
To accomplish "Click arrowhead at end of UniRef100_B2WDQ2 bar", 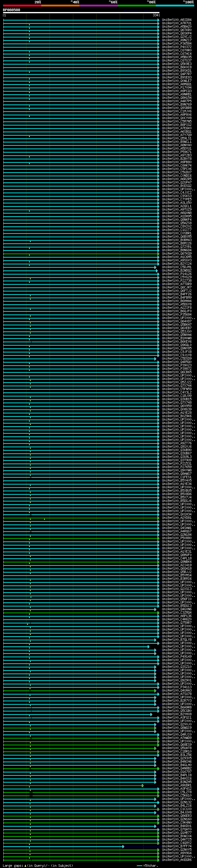I will (157, 271).
